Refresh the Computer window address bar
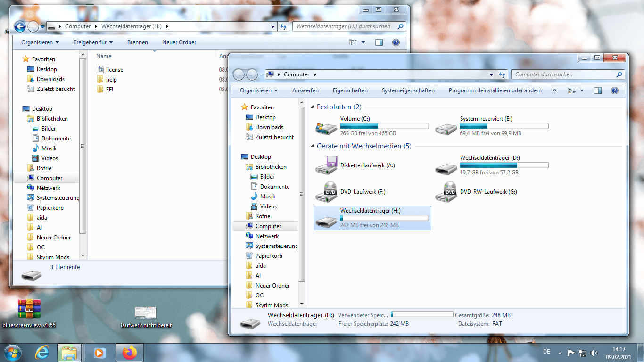This screenshot has height=362, width=644. click(x=502, y=74)
